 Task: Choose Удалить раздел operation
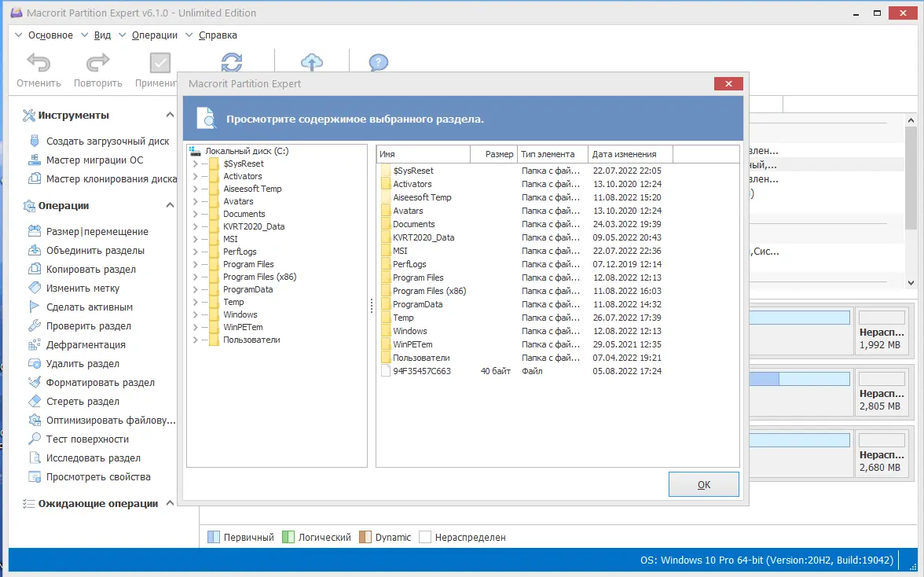coord(74,364)
